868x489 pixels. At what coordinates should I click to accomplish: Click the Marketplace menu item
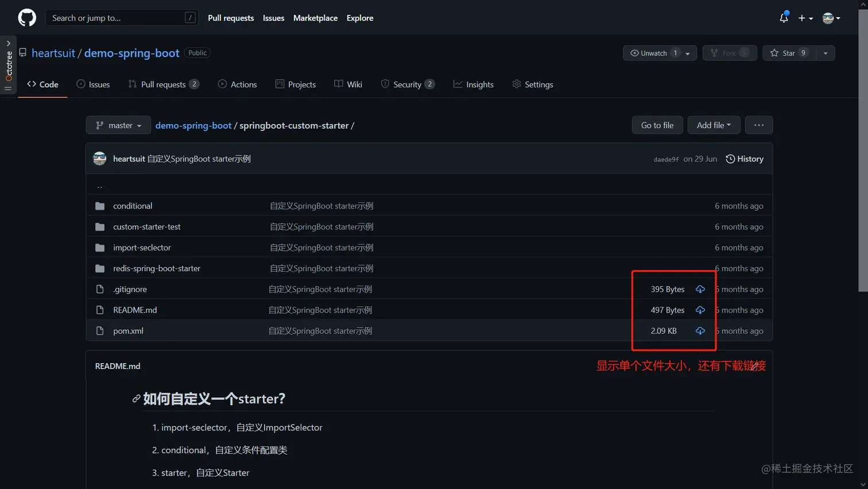coord(315,18)
